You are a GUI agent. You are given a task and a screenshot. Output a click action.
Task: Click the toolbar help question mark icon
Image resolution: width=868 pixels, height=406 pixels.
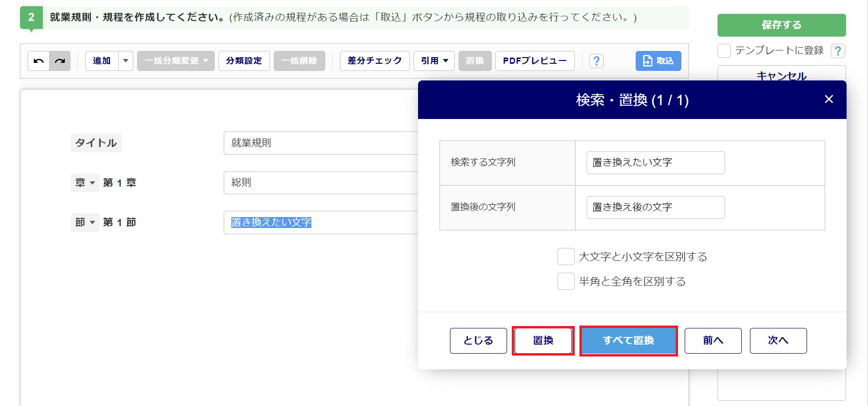[596, 61]
